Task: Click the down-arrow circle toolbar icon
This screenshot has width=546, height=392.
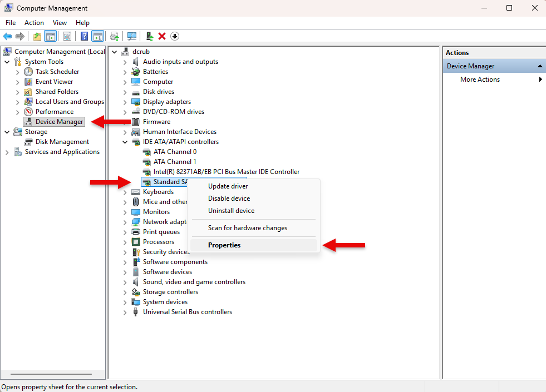Action: [x=175, y=36]
